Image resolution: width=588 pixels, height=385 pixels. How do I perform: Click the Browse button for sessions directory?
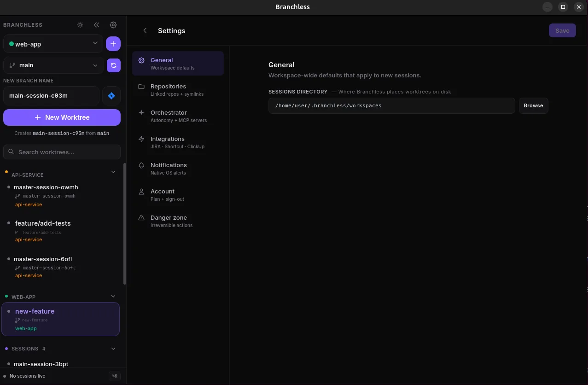pyautogui.click(x=533, y=105)
